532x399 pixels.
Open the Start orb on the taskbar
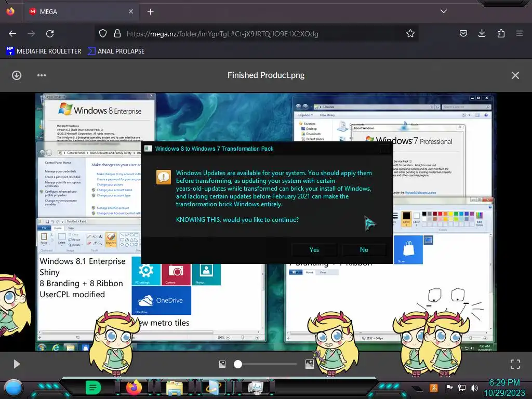point(14,388)
